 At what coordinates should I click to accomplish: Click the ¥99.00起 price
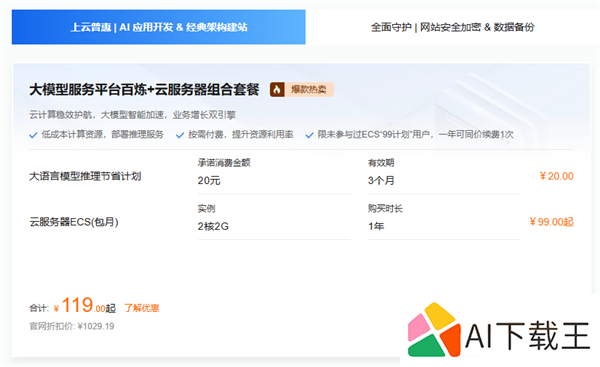click(551, 222)
